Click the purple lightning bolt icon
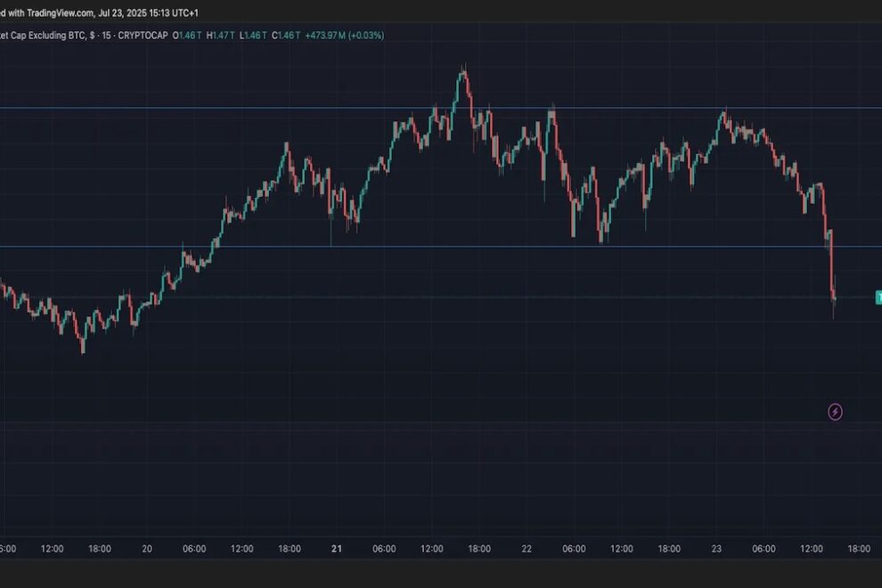The height and width of the screenshot is (588, 882). [x=835, y=412]
